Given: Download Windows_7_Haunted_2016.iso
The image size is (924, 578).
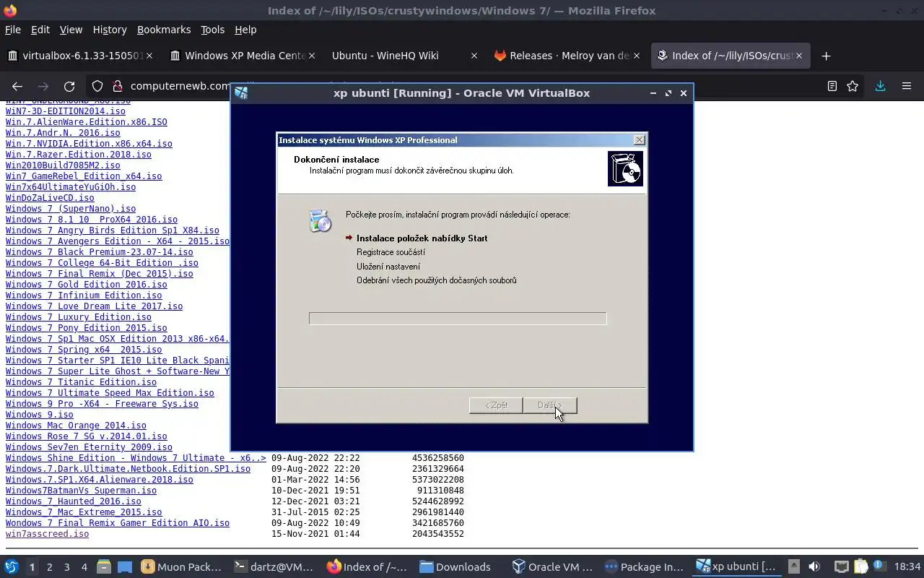Looking at the screenshot, I should (x=73, y=501).
